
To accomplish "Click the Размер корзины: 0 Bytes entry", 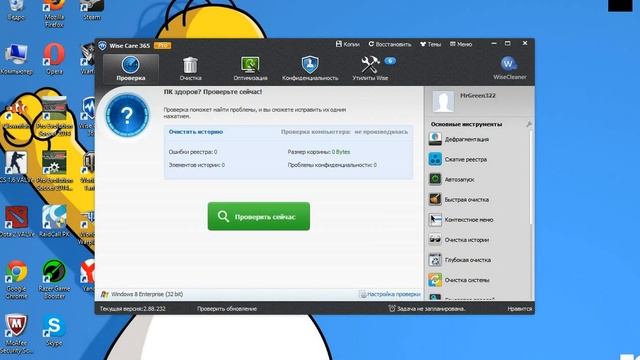I will (319, 152).
